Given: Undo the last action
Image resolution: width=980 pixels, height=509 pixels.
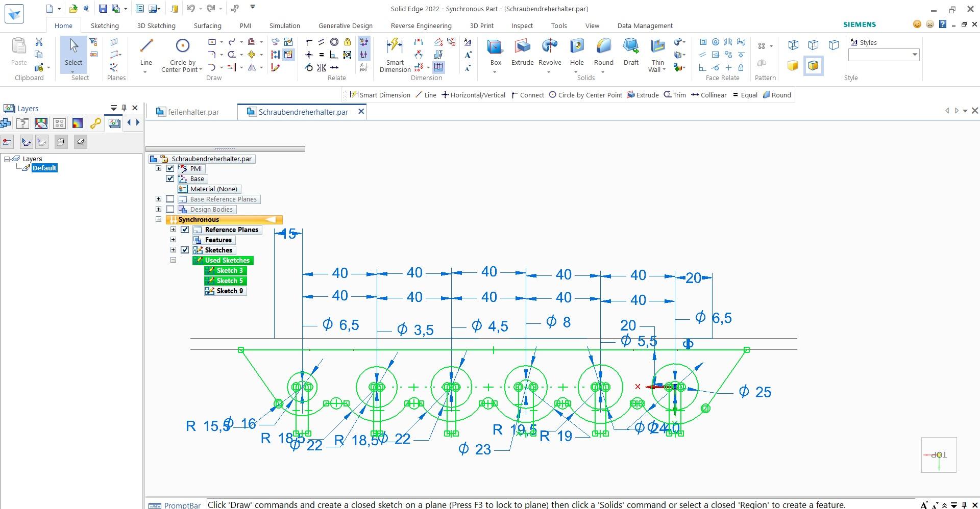Looking at the screenshot, I should pyautogui.click(x=191, y=9).
